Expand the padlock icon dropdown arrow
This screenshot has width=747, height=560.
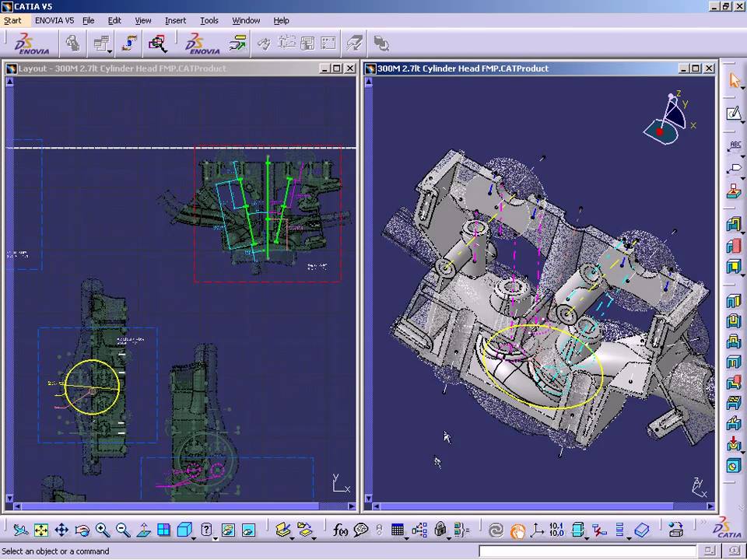[x=449, y=538]
